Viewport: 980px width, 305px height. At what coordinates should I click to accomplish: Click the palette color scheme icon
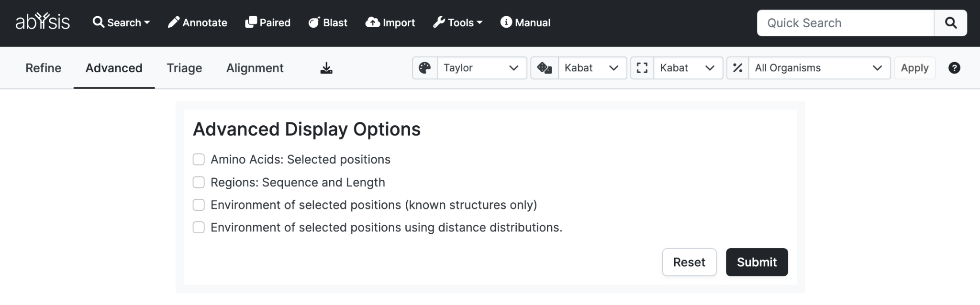tap(425, 68)
